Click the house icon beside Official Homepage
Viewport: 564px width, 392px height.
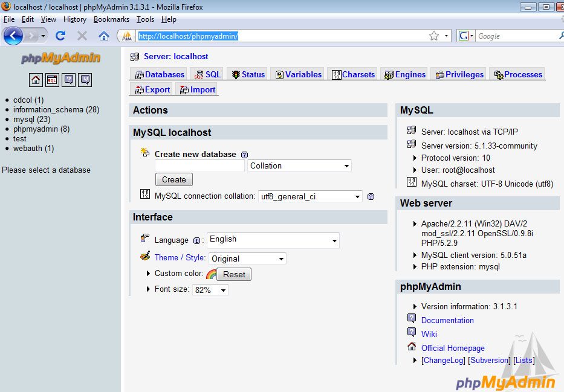412,346
